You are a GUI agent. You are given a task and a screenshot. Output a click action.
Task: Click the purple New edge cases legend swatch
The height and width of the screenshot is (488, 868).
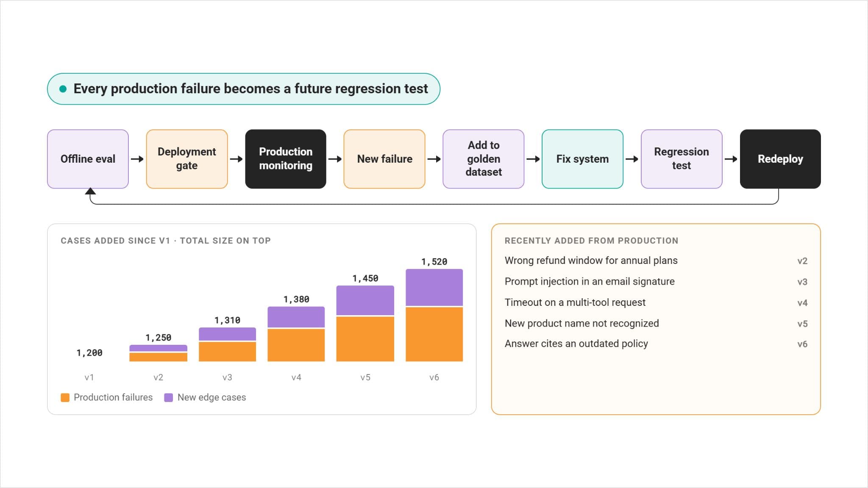pyautogui.click(x=168, y=397)
